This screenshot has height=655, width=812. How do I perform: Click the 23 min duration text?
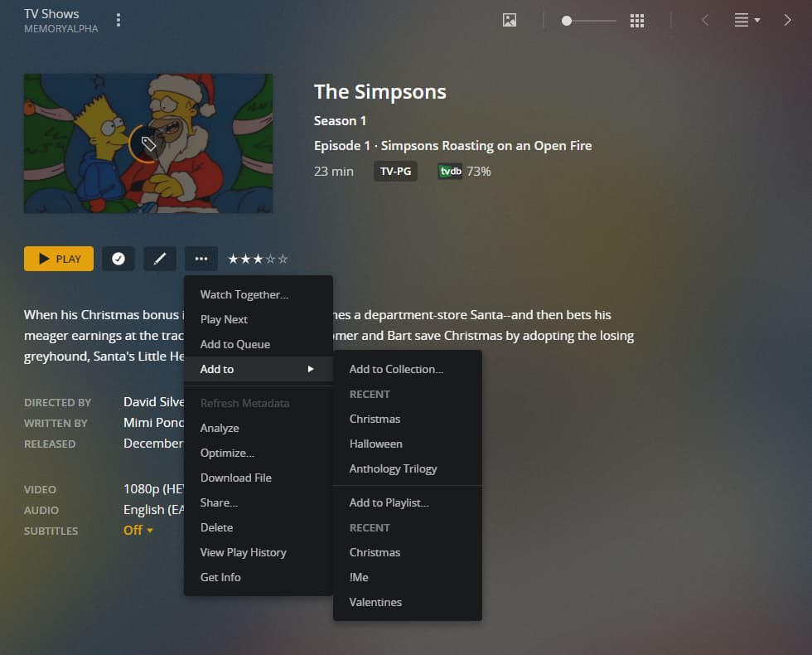point(333,171)
